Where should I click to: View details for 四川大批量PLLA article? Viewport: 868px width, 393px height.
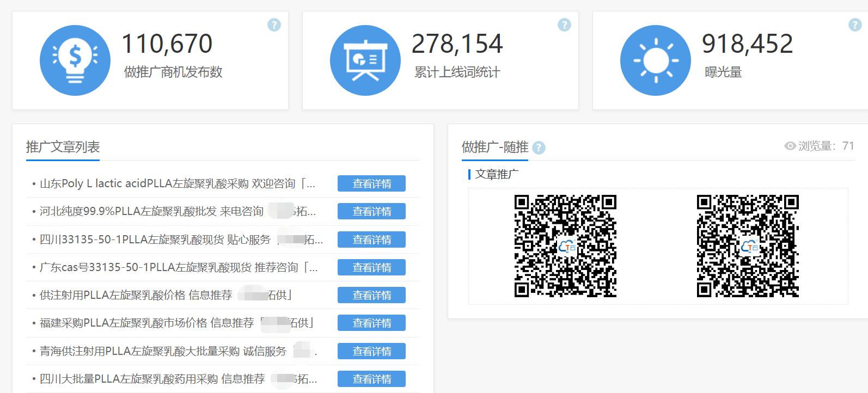click(x=371, y=379)
